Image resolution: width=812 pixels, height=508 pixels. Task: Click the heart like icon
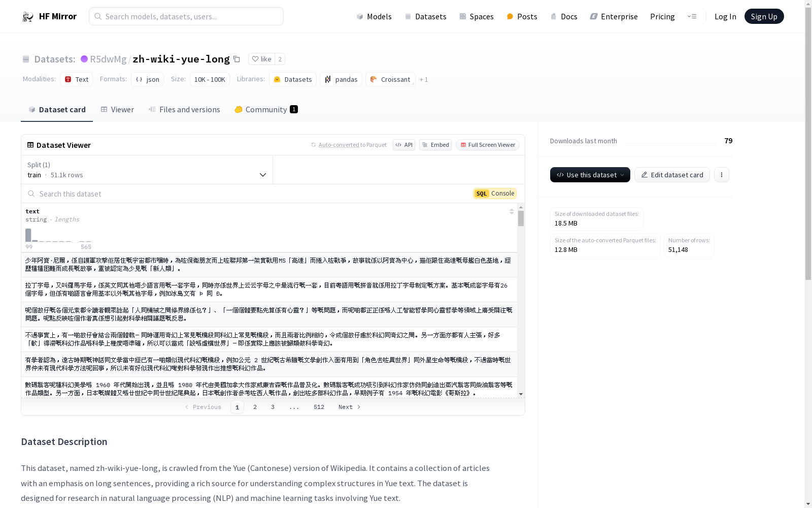[x=255, y=59]
